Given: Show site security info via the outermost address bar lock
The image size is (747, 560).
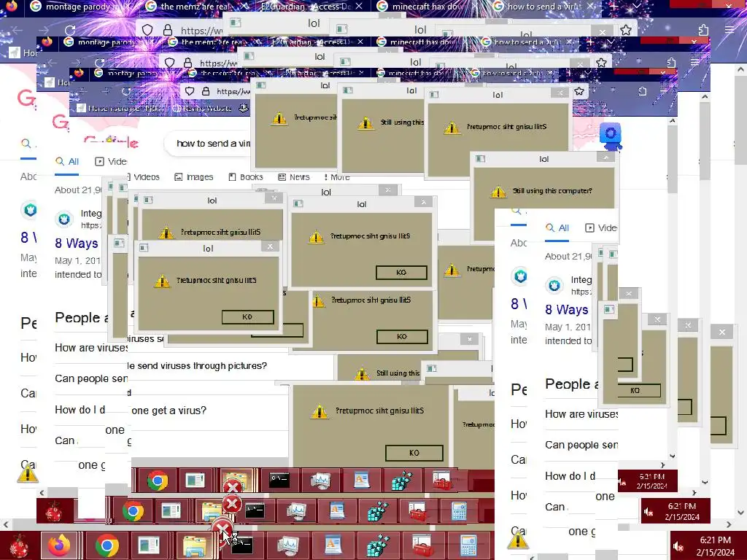Looking at the screenshot, I should [168, 31].
